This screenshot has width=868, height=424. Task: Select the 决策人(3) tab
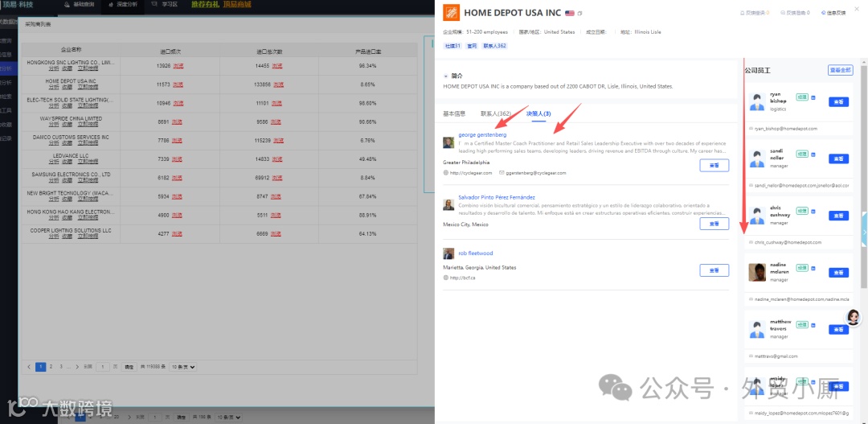coord(538,113)
